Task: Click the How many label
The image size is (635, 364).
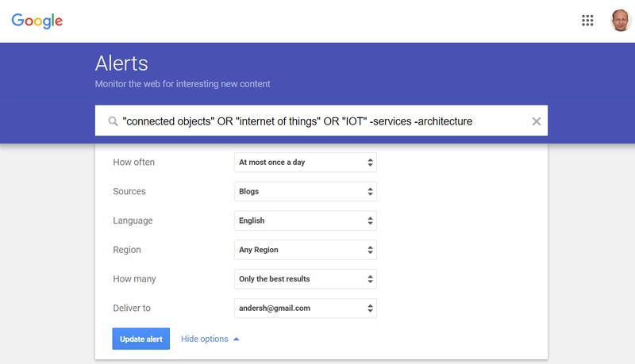Action: (x=134, y=279)
